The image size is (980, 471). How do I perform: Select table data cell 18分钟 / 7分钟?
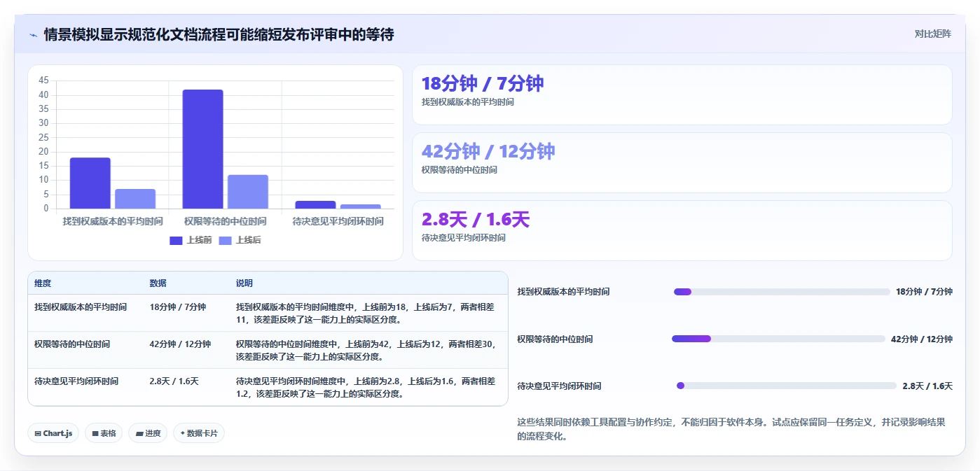pyautogui.click(x=177, y=307)
